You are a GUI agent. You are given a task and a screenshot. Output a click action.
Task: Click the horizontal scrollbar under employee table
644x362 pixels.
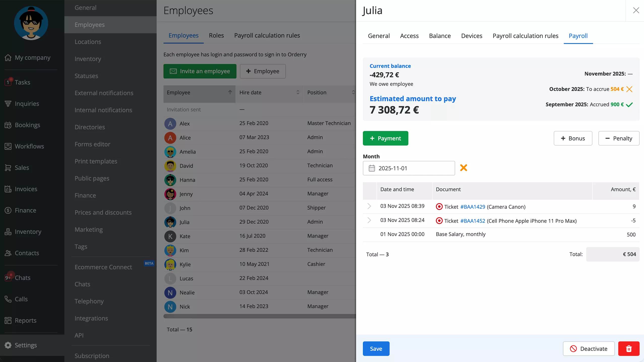pos(259,316)
